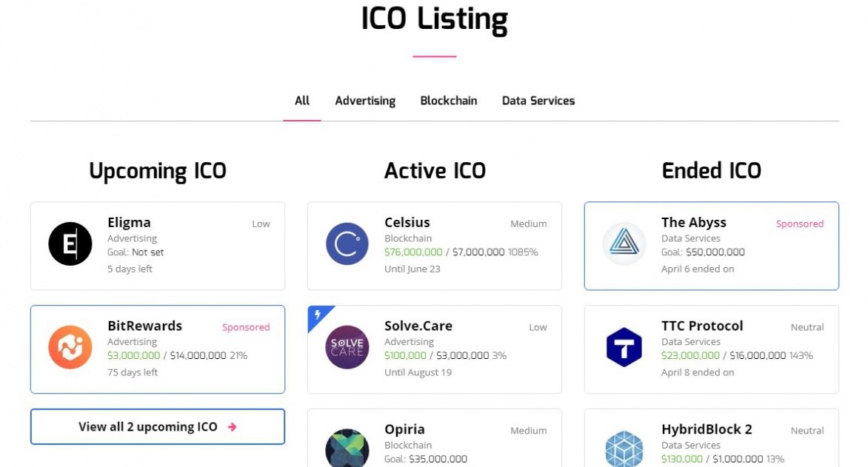Click the lightning bolt badge on Solve.Care

point(318,315)
